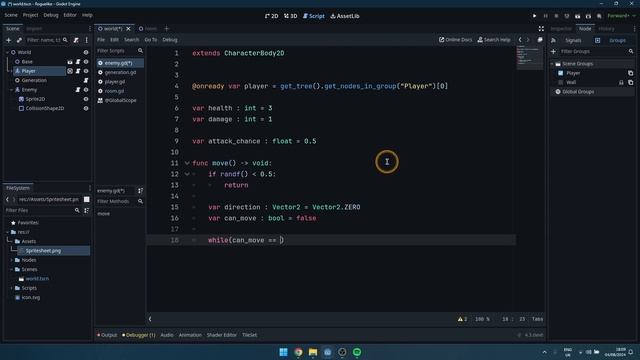The width and height of the screenshot is (640, 360).
Task: Select generation.gd in the script list
Action: click(x=120, y=72)
